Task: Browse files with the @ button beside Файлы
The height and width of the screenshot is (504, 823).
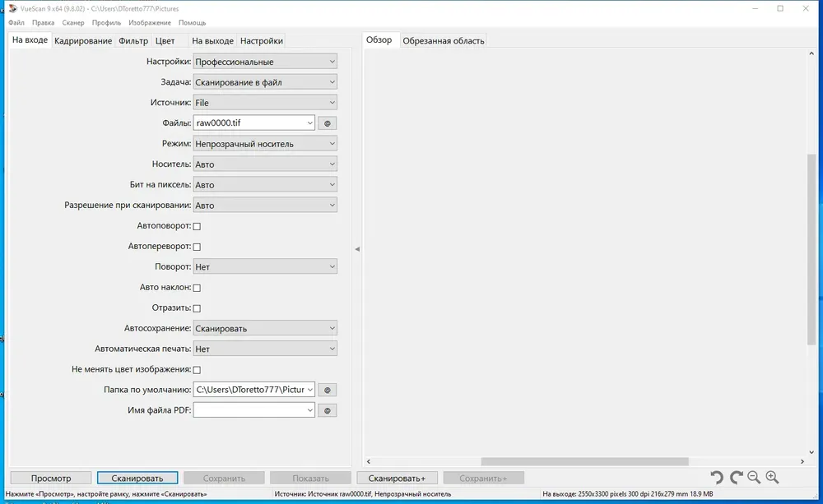Action: tap(327, 123)
